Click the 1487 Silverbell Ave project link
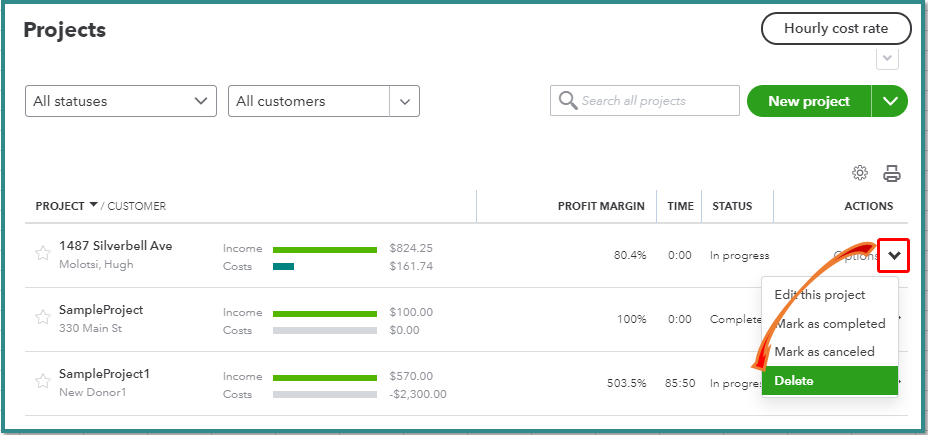This screenshot has height=435, width=928. coord(115,246)
